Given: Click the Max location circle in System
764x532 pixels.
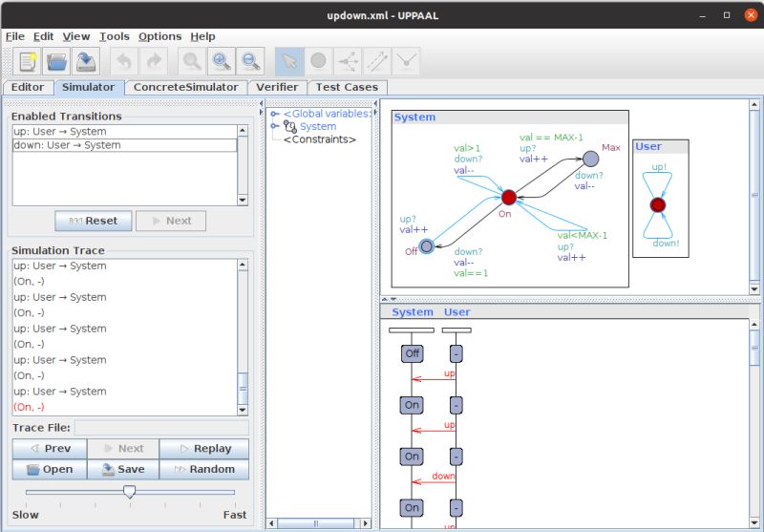Looking at the screenshot, I should [x=590, y=159].
